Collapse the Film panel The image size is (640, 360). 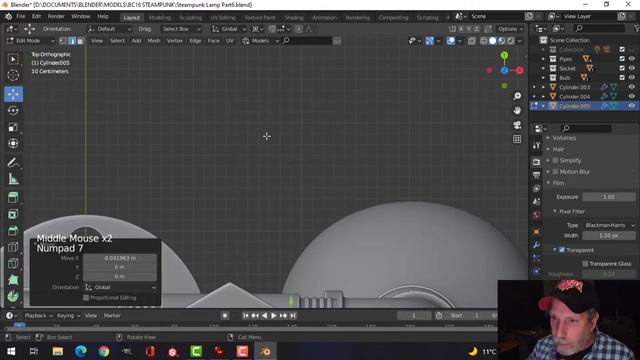(x=558, y=183)
